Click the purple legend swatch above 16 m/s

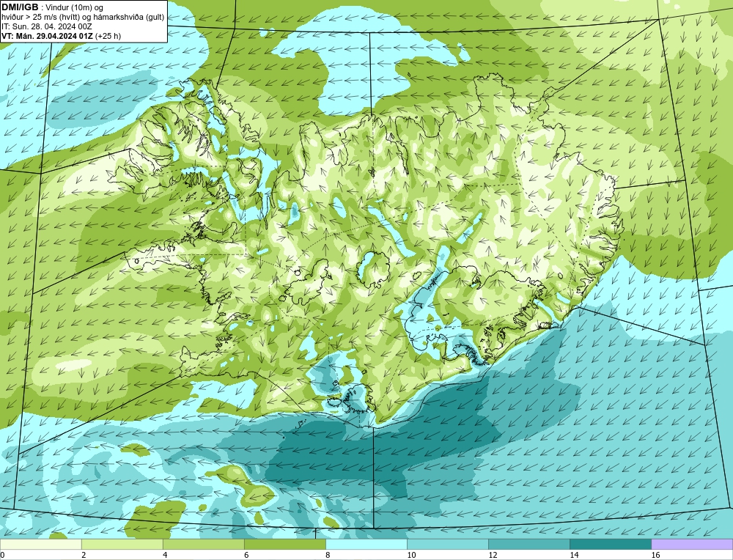[x=692, y=544]
